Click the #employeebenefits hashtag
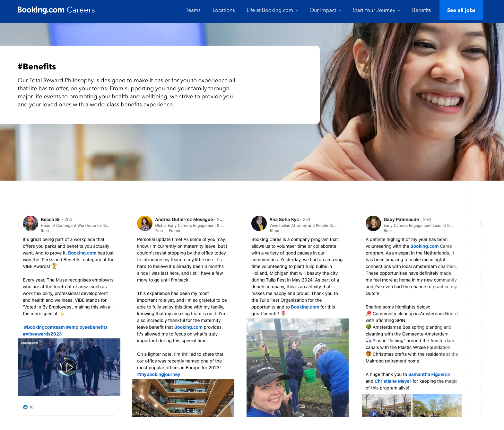Image resolution: width=504 pixels, height=430 pixels. point(87,327)
